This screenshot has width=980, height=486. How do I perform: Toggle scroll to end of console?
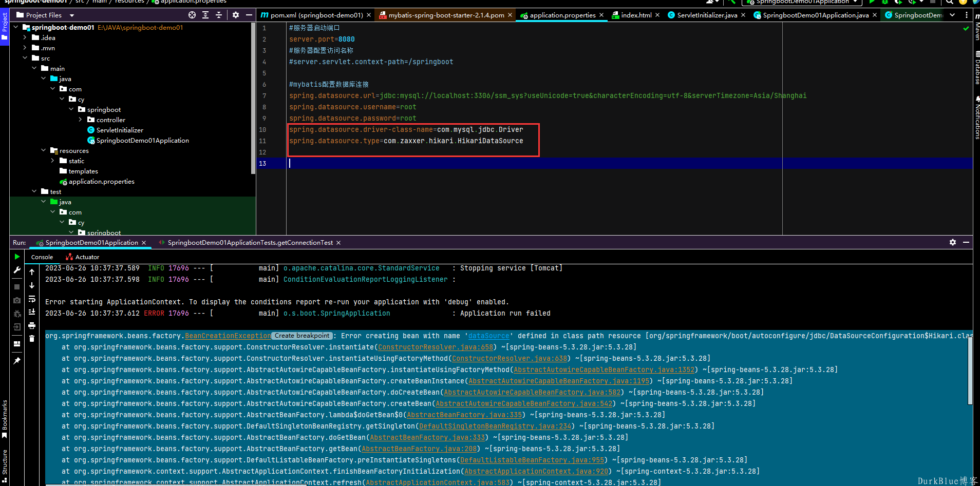(32, 312)
